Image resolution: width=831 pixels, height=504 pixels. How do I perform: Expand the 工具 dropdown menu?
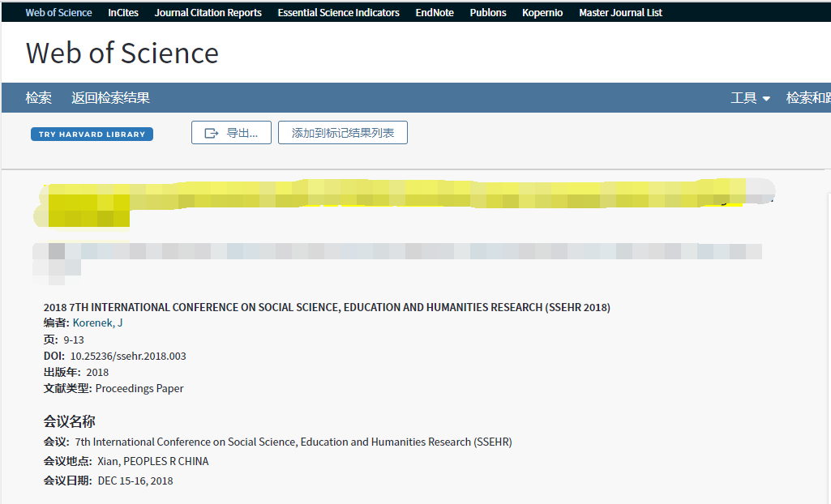(x=750, y=98)
